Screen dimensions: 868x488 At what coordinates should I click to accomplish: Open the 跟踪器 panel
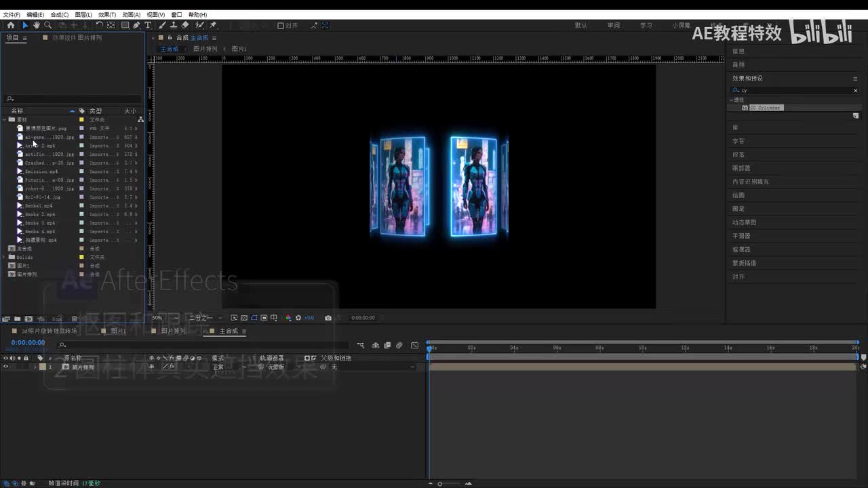(741, 168)
